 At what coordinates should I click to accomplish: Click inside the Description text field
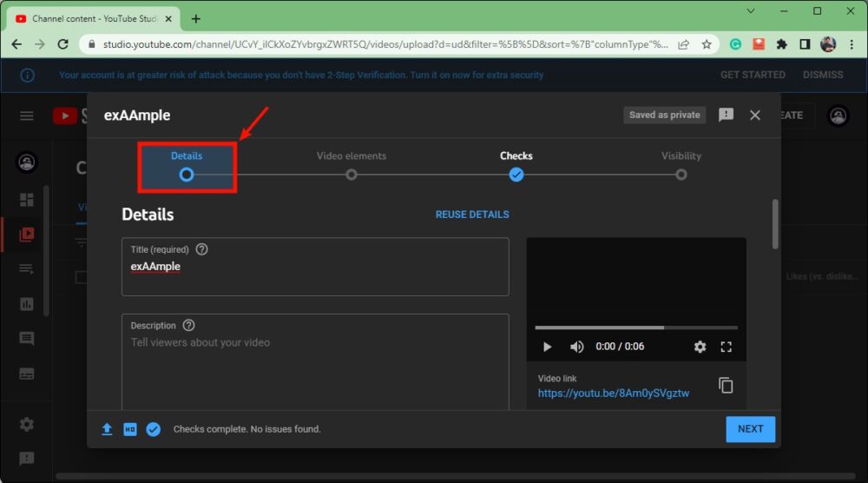(314, 369)
